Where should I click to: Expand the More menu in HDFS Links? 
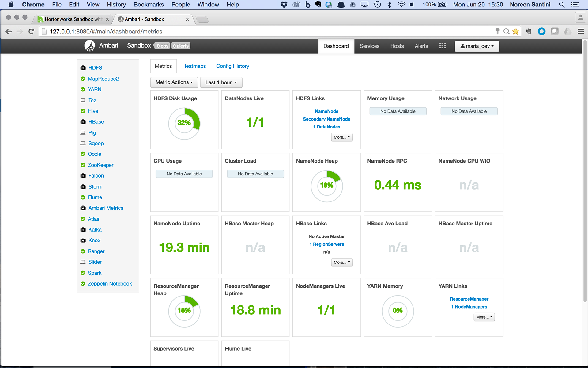point(342,137)
